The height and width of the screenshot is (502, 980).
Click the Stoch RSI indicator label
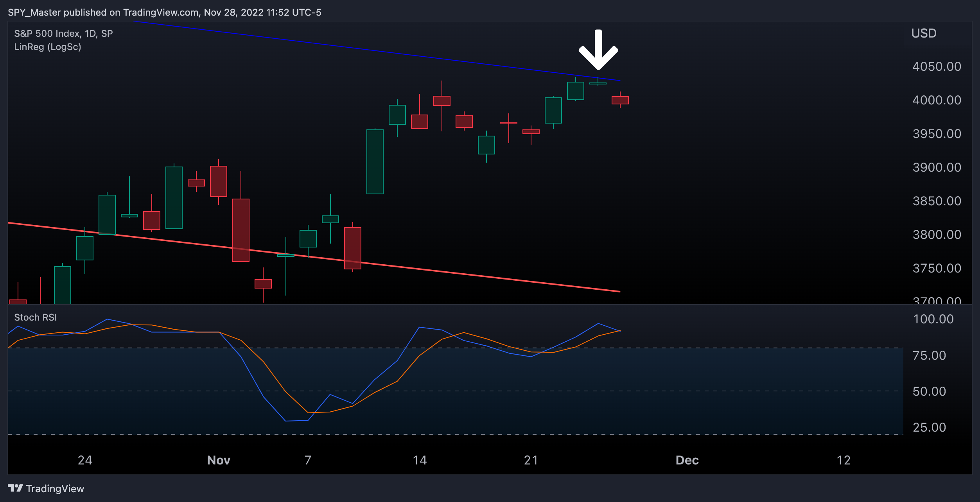[x=36, y=317]
